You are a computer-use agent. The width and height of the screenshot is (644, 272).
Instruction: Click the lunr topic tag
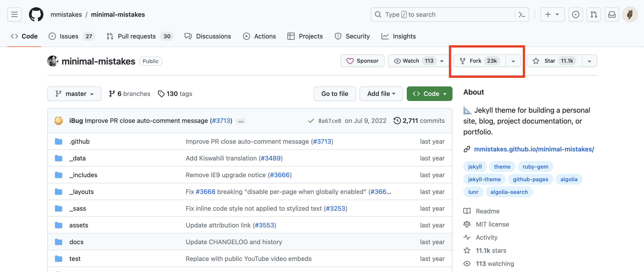(473, 192)
